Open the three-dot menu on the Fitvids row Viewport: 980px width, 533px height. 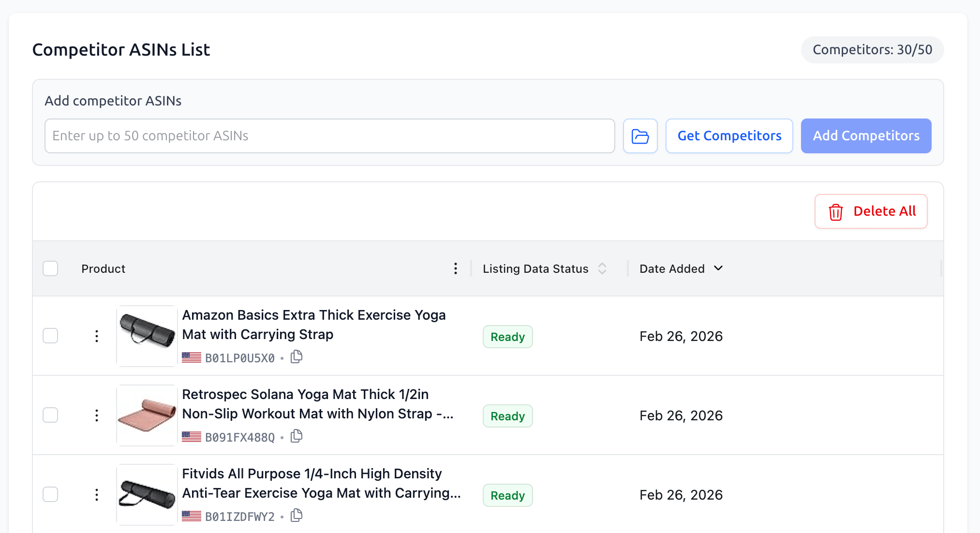(x=97, y=494)
